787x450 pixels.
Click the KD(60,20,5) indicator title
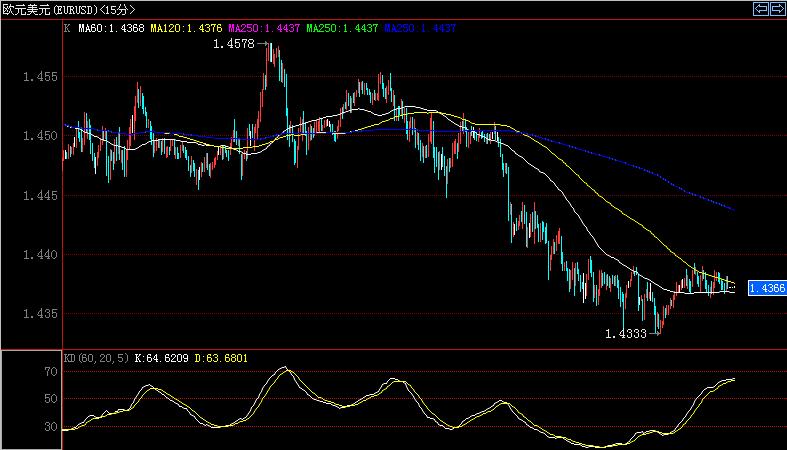tap(96, 358)
